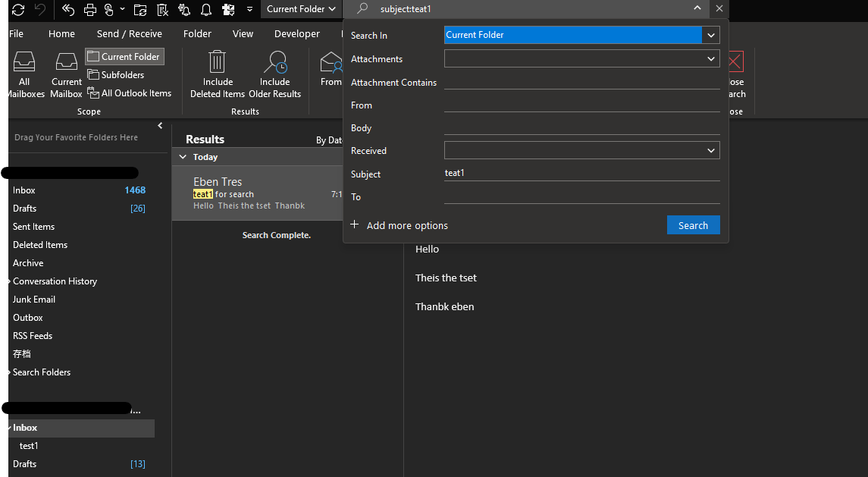
Task: Click the By Date sort header
Action: click(x=329, y=140)
